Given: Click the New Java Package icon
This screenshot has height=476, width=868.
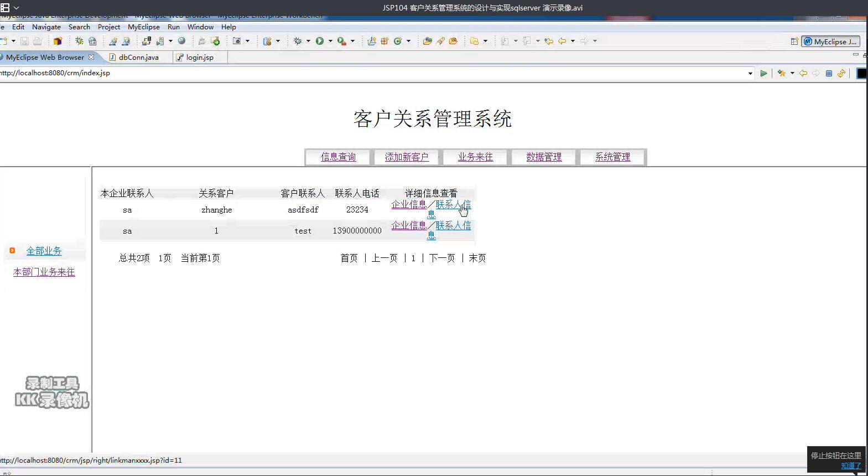Looking at the screenshot, I should [x=384, y=41].
